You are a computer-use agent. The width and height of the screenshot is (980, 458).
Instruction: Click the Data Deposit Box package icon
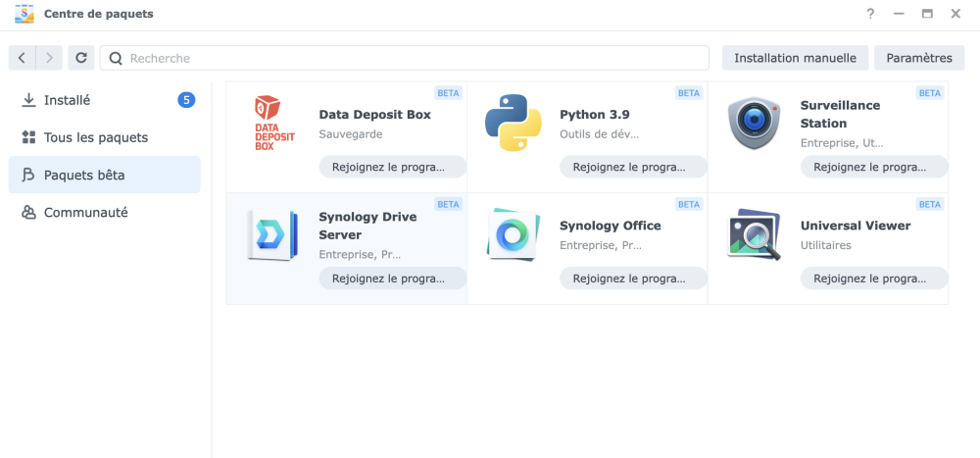pyautogui.click(x=268, y=123)
